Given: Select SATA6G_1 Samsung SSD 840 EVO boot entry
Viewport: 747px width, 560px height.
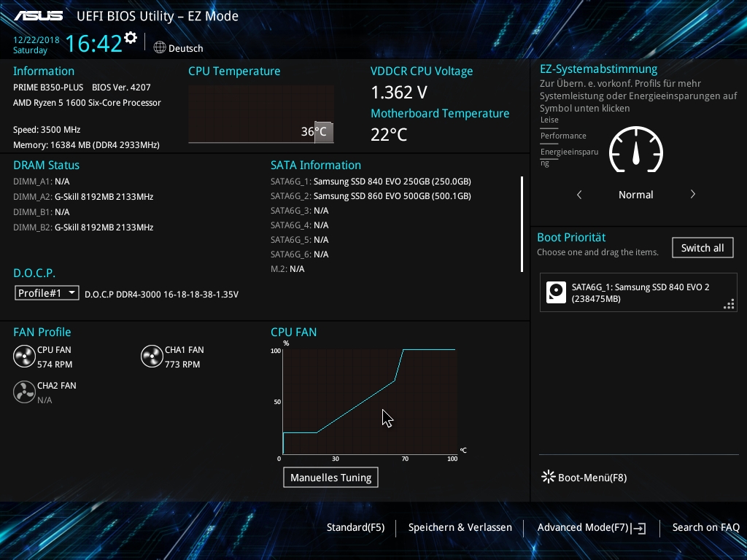Looking at the screenshot, I should [638, 292].
